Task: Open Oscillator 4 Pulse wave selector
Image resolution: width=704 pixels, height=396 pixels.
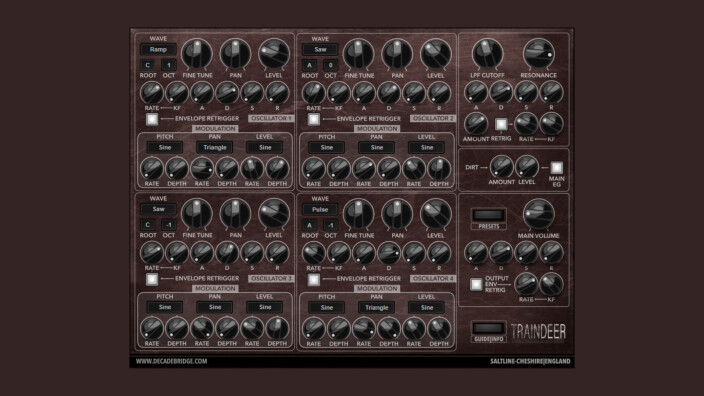Action: click(x=320, y=209)
